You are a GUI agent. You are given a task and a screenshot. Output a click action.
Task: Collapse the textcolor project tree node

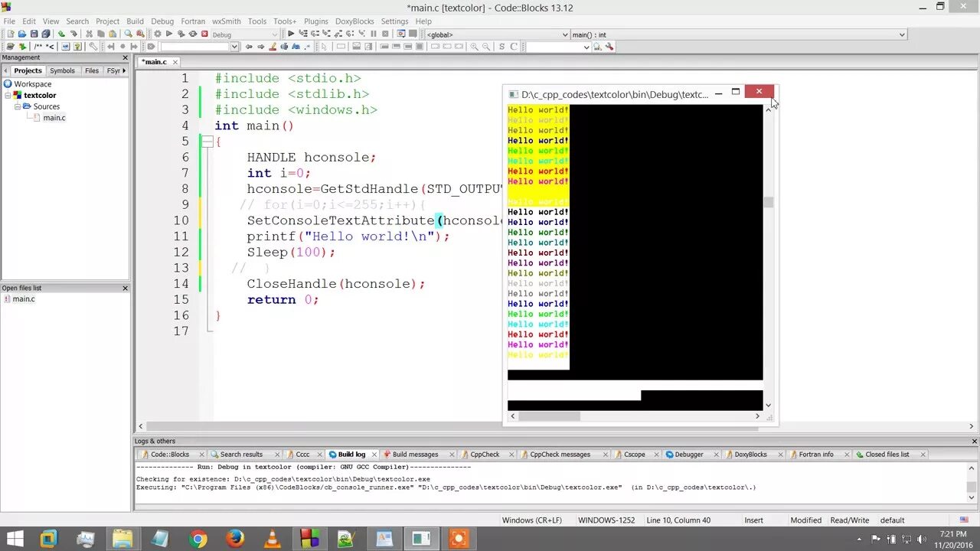pos(8,96)
